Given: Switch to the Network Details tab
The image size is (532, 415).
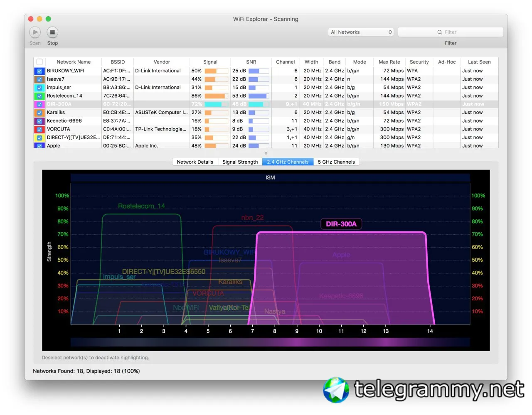Looking at the screenshot, I should point(195,162).
